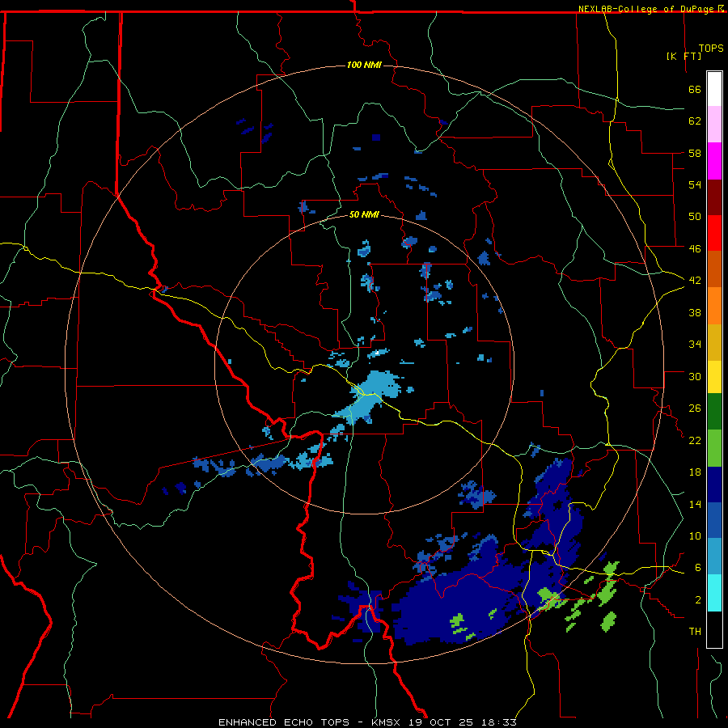The width and height of the screenshot is (728, 728).
Task: Click the 14 legend value
Action: tap(695, 504)
